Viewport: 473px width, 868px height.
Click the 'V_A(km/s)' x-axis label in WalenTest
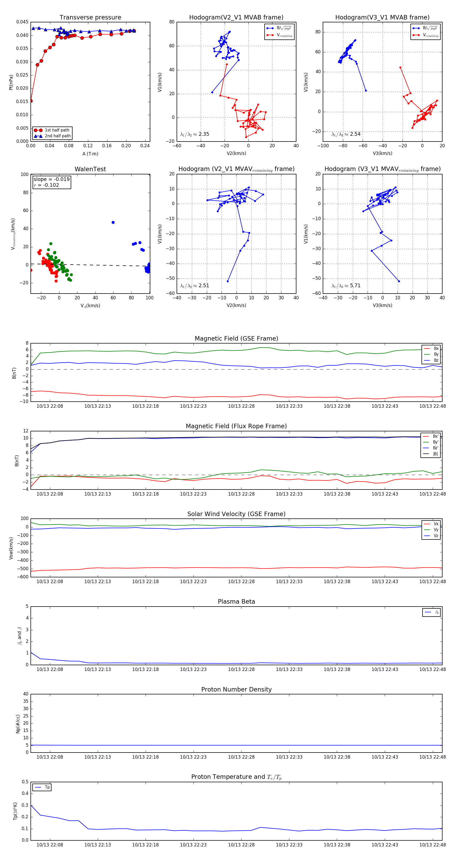coord(90,306)
